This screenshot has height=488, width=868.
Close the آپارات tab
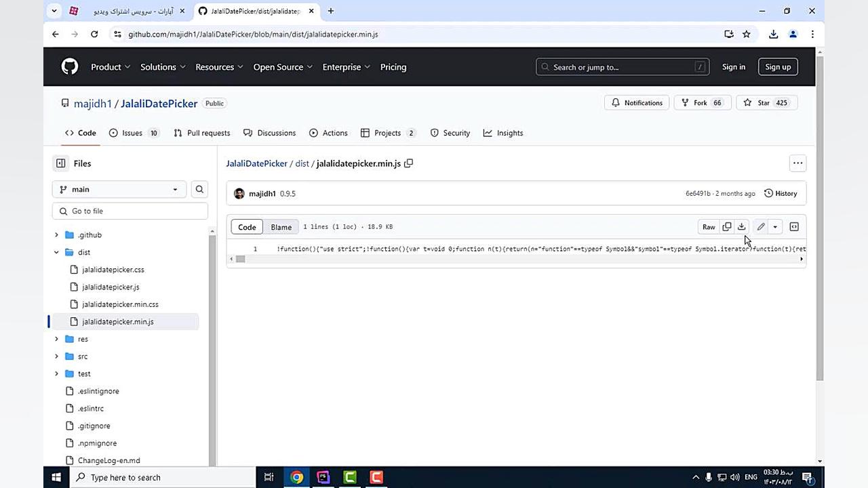[182, 11]
